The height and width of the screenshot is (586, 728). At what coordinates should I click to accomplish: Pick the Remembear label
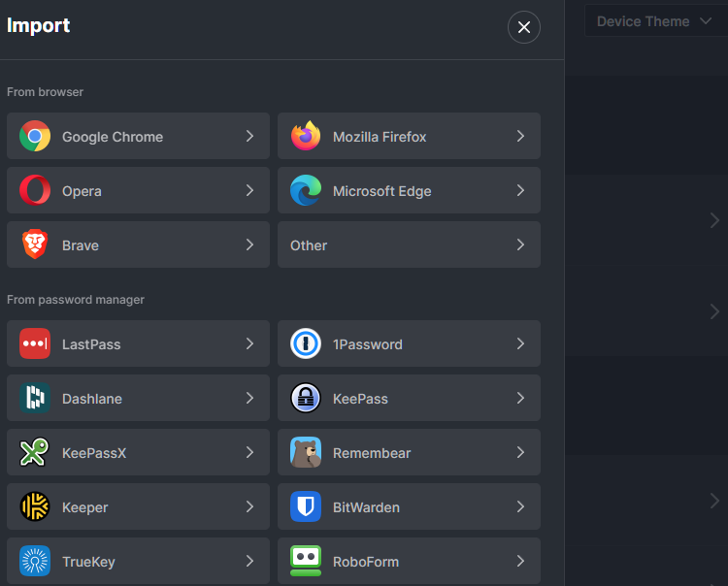point(372,453)
